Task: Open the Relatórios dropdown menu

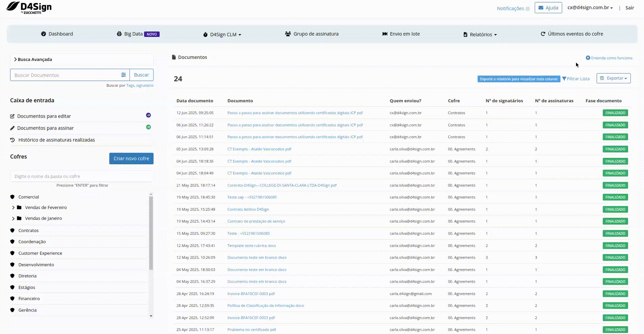Action: click(x=480, y=35)
